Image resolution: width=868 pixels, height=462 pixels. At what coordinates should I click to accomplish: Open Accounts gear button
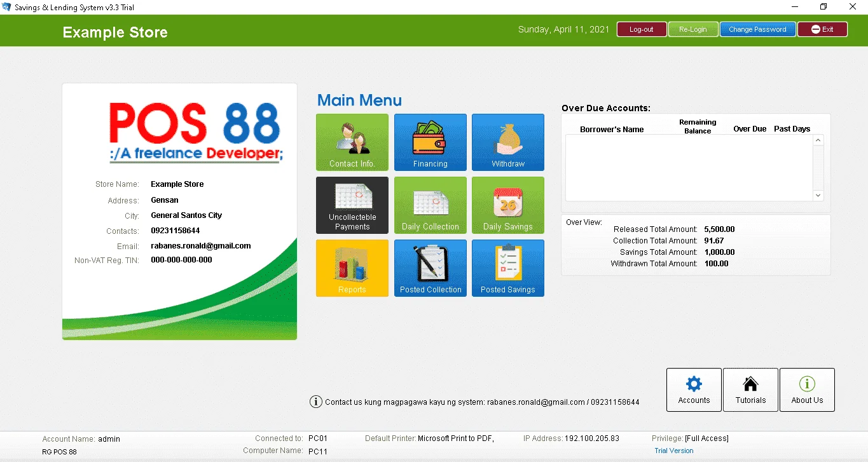click(x=694, y=390)
